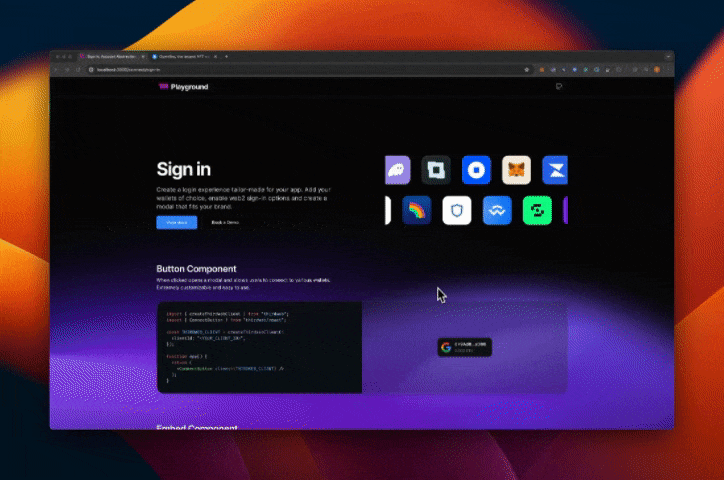Click the blue hourglass wallet icon in top row
The height and width of the screenshot is (480, 724).
(x=555, y=170)
